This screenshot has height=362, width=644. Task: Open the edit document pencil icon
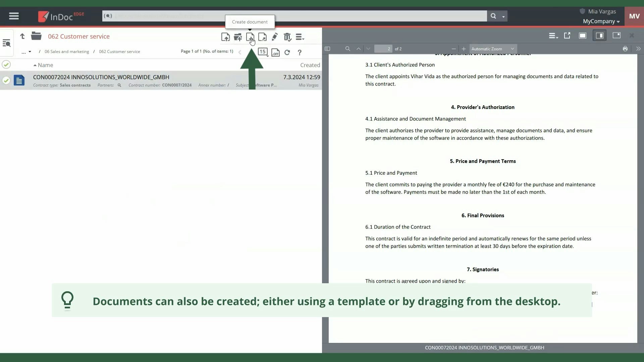point(275,37)
